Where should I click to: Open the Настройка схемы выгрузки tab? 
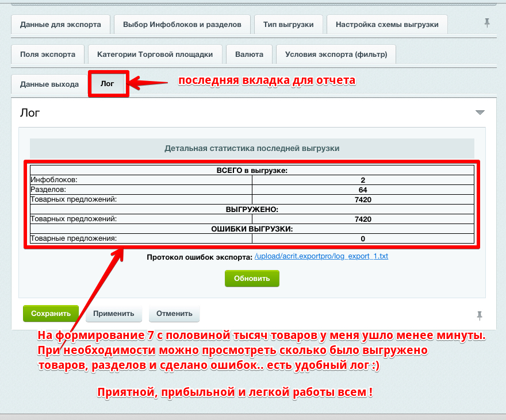click(x=386, y=24)
